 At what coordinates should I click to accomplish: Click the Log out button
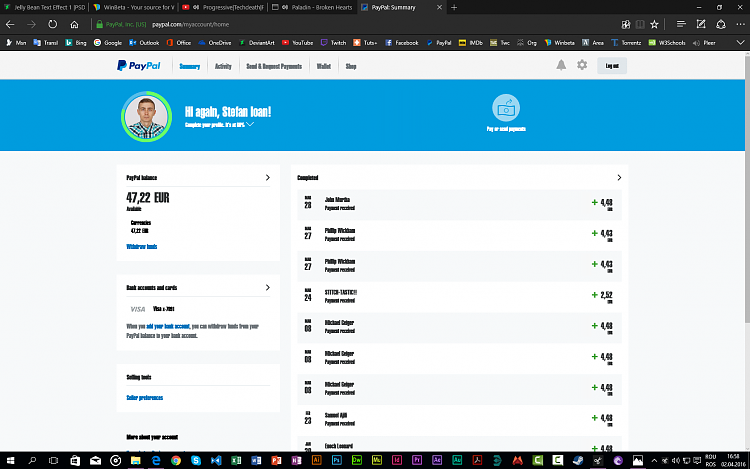click(x=612, y=65)
